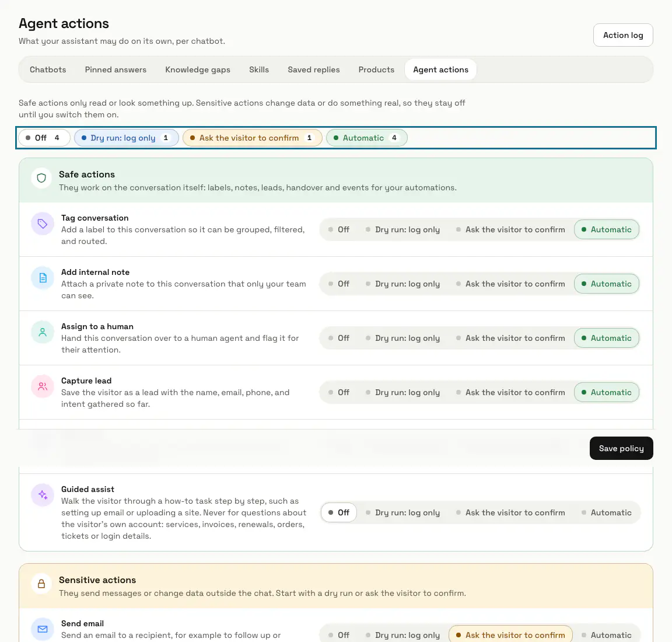Click the lock icon beside Sensitive actions

41,584
